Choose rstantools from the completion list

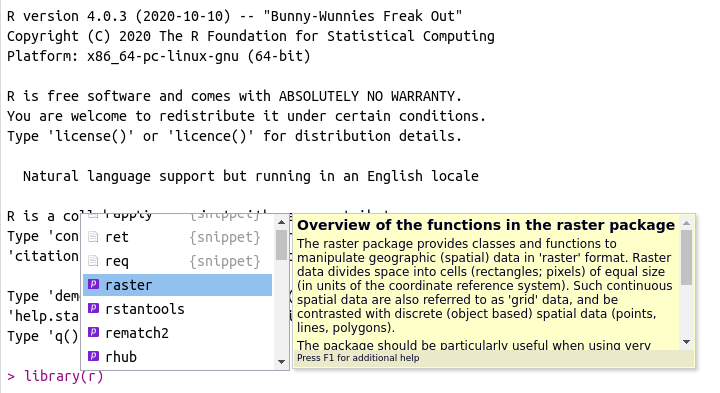177,309
